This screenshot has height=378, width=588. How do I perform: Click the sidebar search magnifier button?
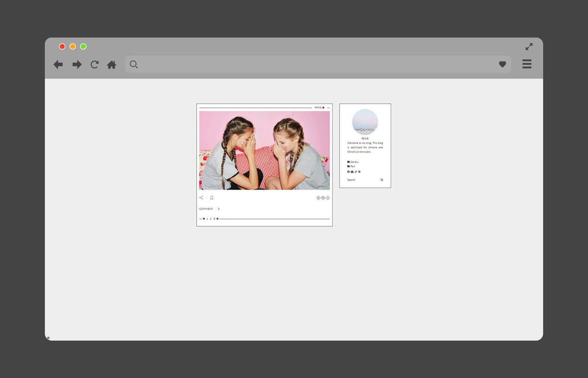click(x=381, y=180)
